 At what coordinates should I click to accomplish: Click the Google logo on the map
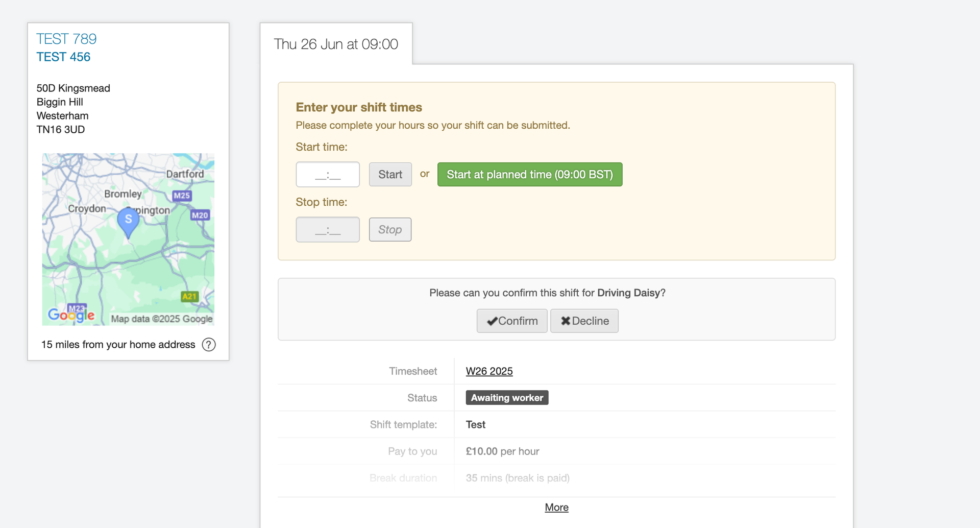(x=71, y=315)
